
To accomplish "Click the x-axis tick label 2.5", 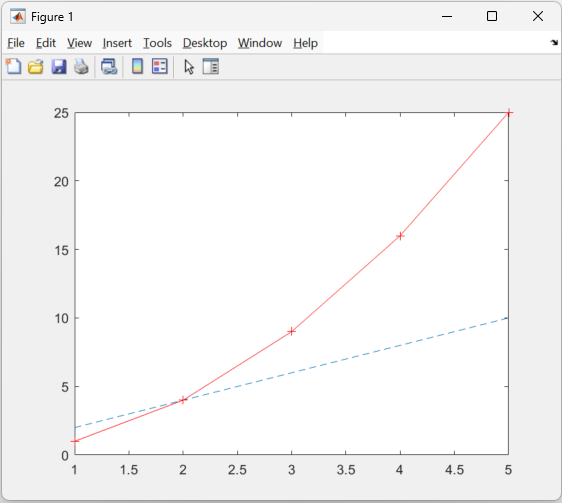I will 237,470.
